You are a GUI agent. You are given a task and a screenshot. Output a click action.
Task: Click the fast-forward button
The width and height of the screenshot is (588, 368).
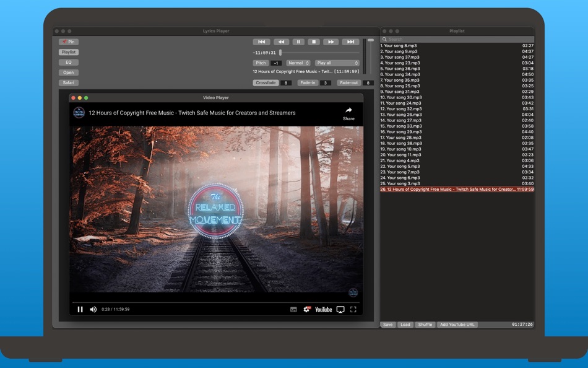[331, 42]
